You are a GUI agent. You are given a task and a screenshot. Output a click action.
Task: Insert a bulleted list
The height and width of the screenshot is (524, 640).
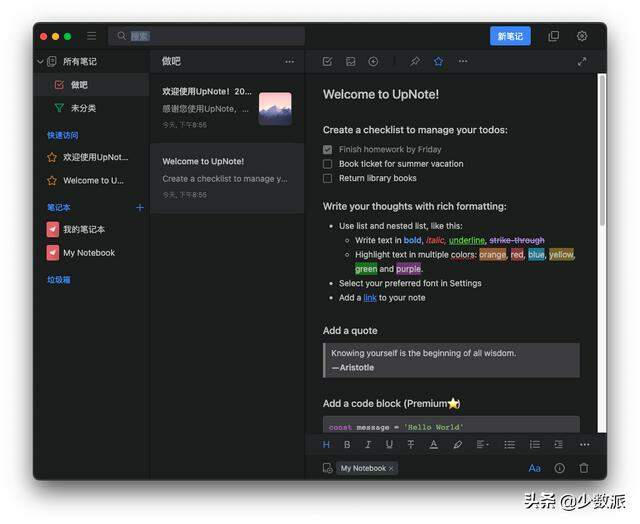click(509, 445)
